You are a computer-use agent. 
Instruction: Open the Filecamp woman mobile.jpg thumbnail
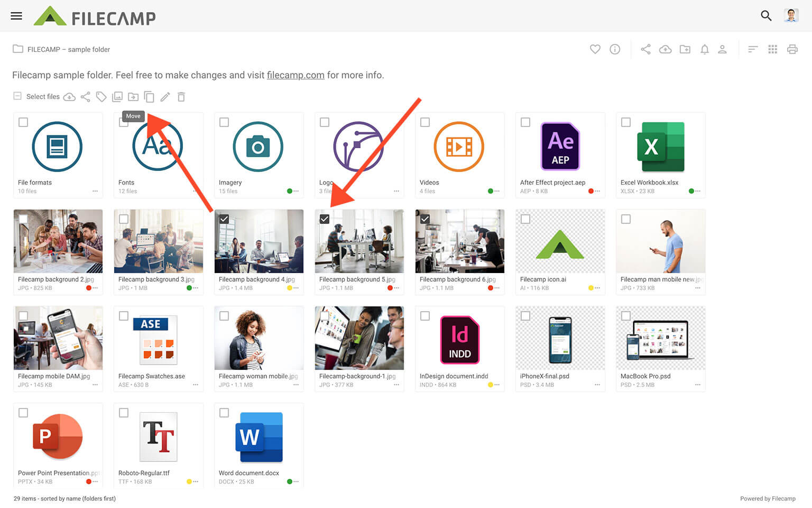[259, 338]
